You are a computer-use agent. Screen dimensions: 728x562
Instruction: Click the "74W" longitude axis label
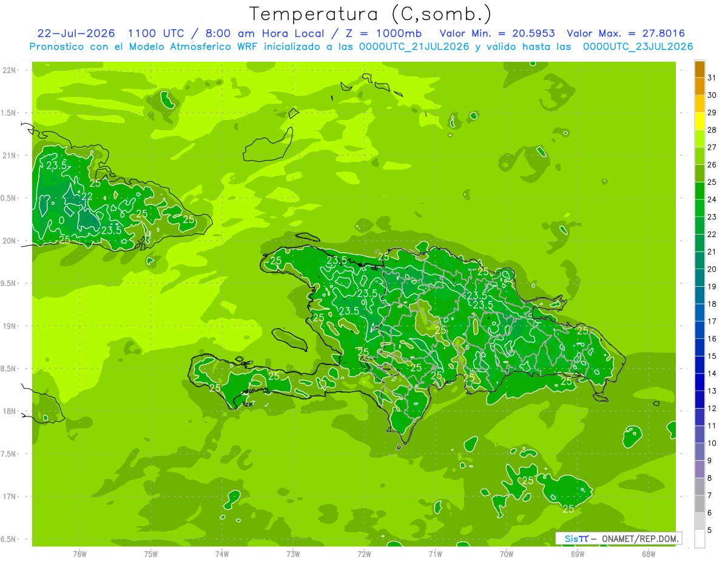(x=221, y=554)
